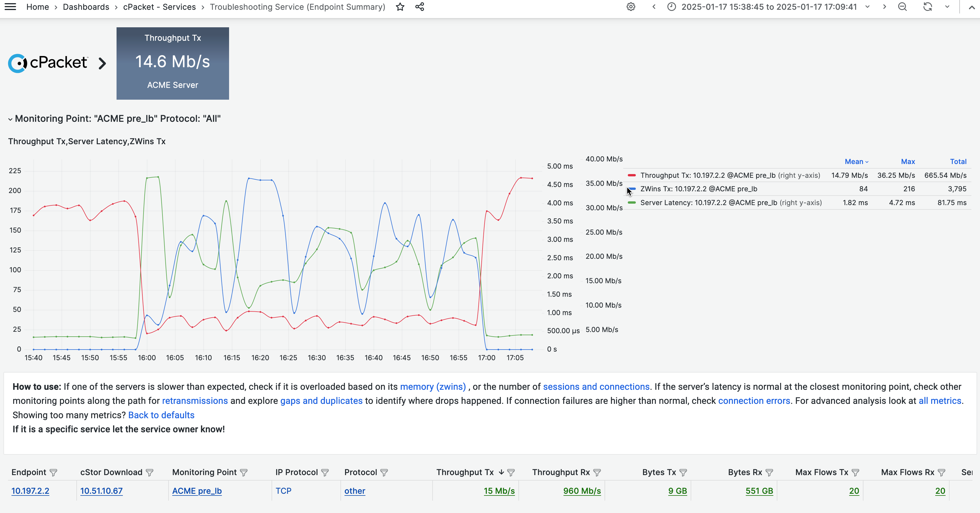Refresh the dashboard
This screenshot has height=513, width=980.
pyautogui.click(x=927, y=7)
